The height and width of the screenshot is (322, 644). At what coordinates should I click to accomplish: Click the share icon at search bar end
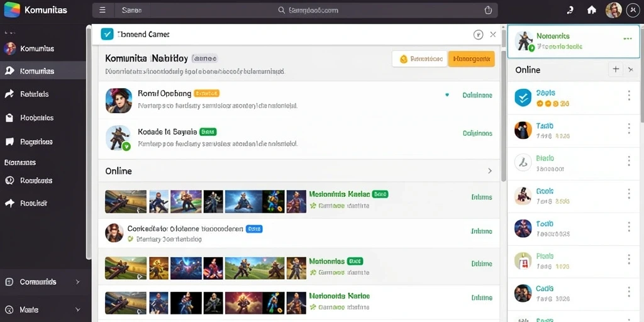pos(488,10)
